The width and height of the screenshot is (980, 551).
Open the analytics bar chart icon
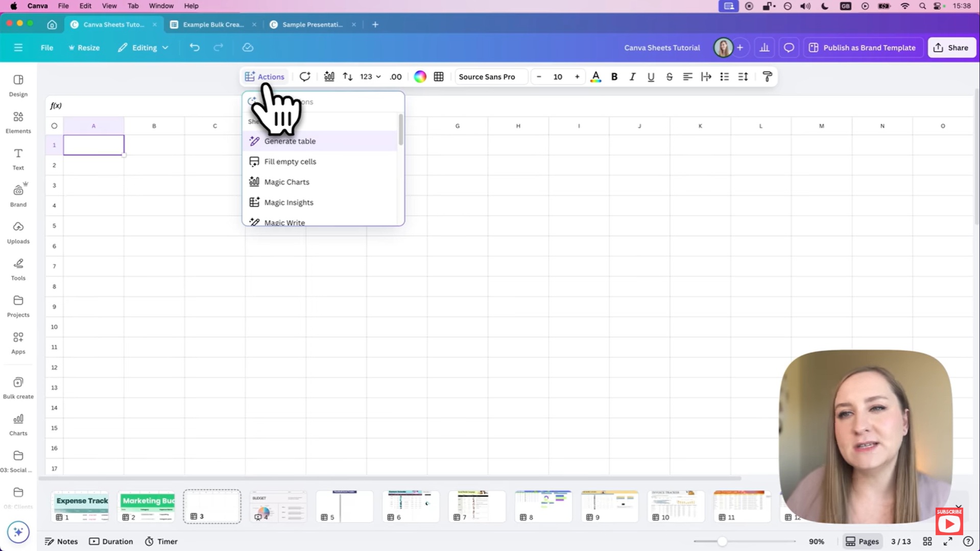click(764, 47)
